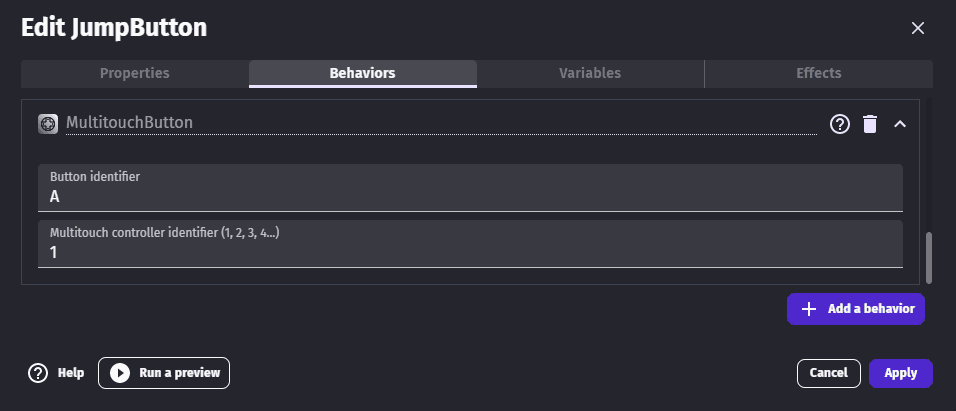Focus the Button identifier field
This screenshot has height=411, width=956.
[470, 197]
